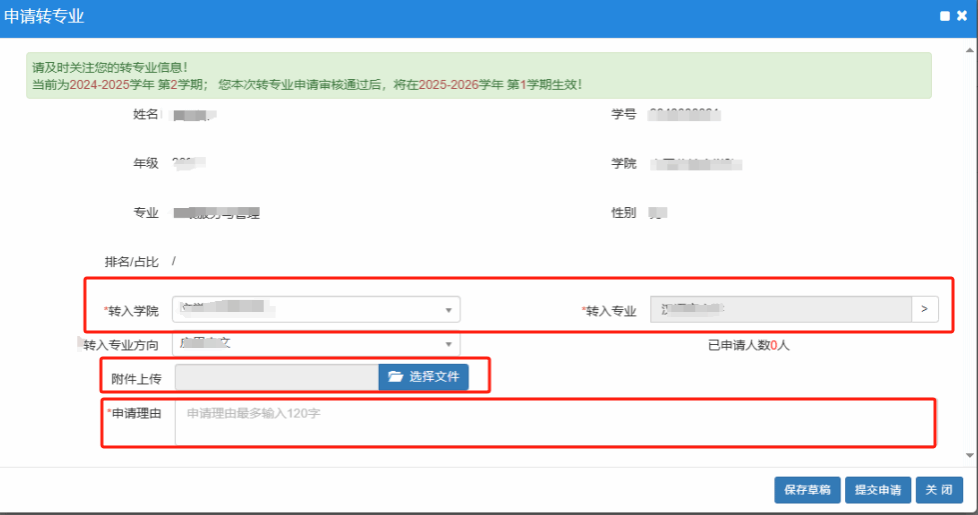Click the 申请转专业 dialog title
978x515 pixels.
pyautogui.click(x=44, y=17)
